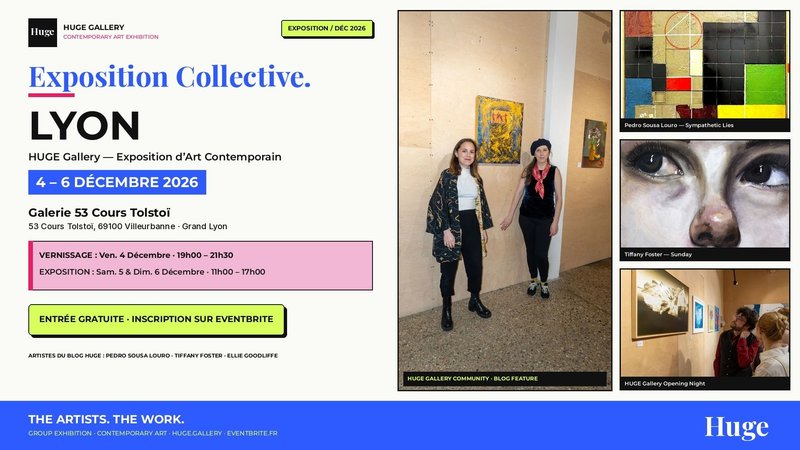Screen dimensions: 800x450
Task: Click the 'GROUP EXHIBITION · CONTEMPORARY ART' footer line
Action: point(153,433)
